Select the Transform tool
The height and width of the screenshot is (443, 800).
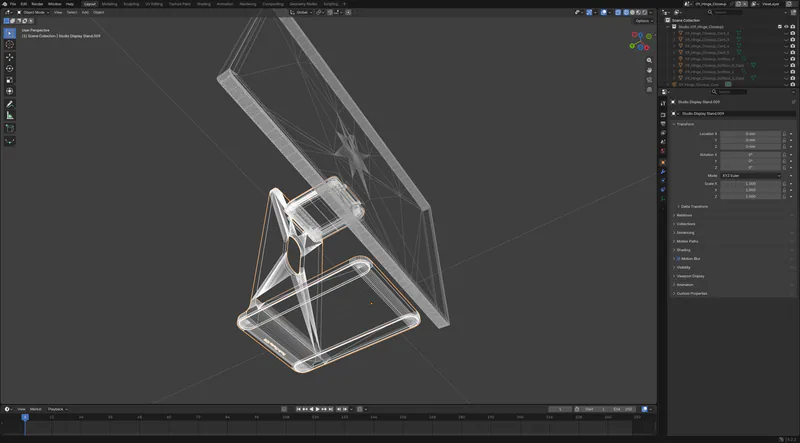9,91
